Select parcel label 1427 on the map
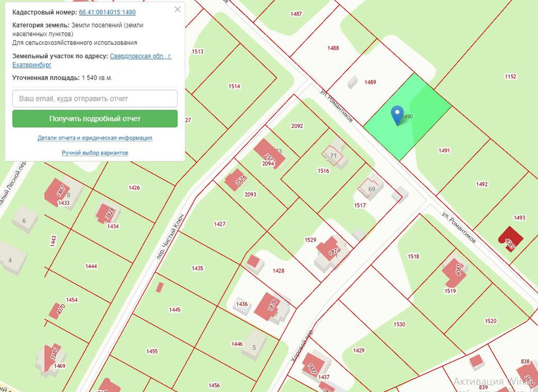 coord(219,224)
